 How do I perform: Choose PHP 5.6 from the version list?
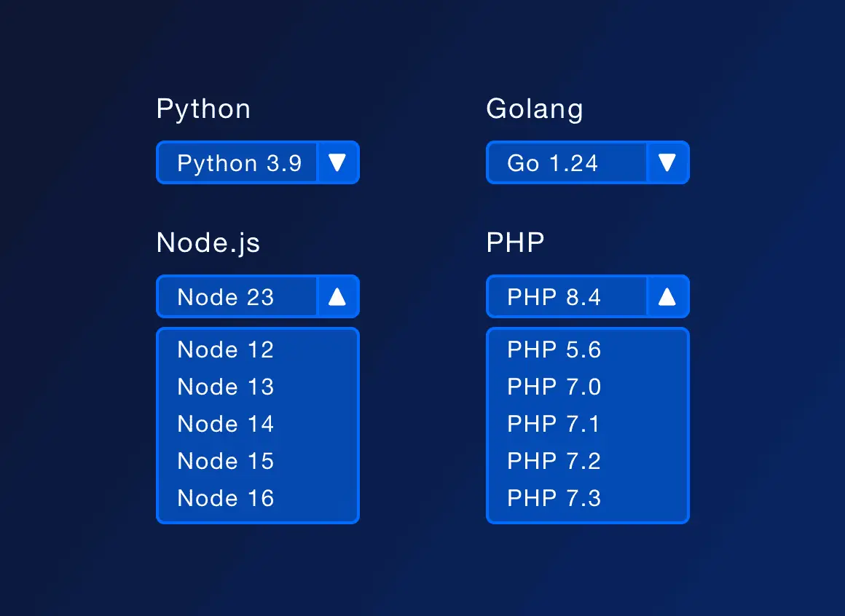click(x=553, y=350)
